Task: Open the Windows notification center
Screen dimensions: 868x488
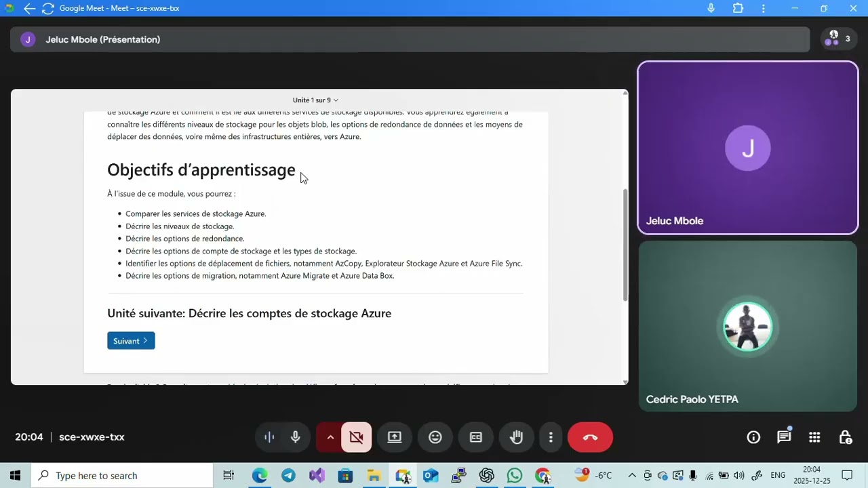Action: 847,475
